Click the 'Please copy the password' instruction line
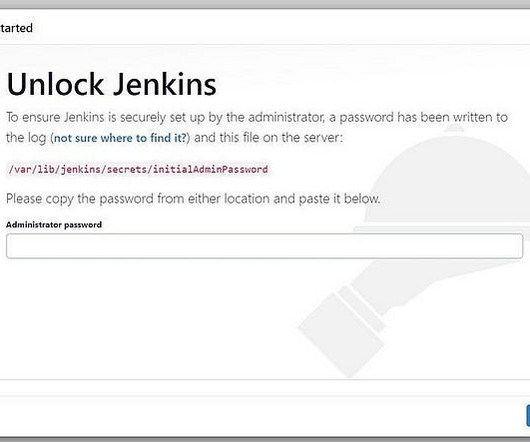Image resolution: width=530 pixels, height=442 pixels. coord(193,199)
